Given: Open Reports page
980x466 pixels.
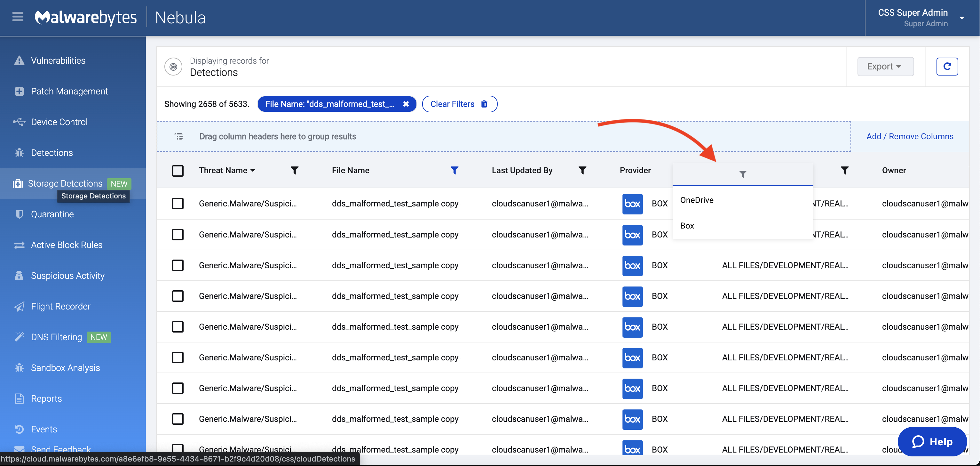Looking at the screenshot, I should click(x=46, y=398).
